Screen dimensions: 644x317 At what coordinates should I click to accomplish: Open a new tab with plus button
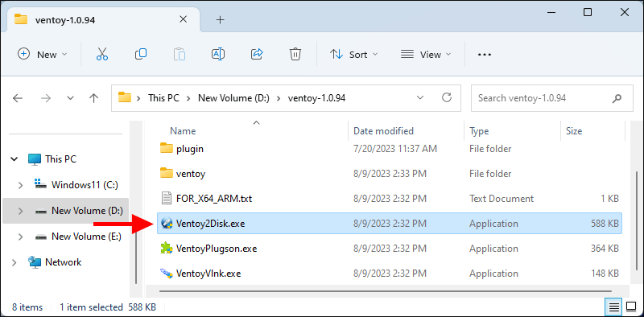pos(220,19)
